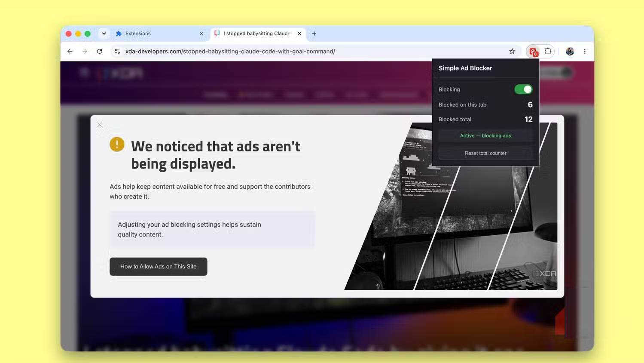Click the article monitor image

coord(451,206)
